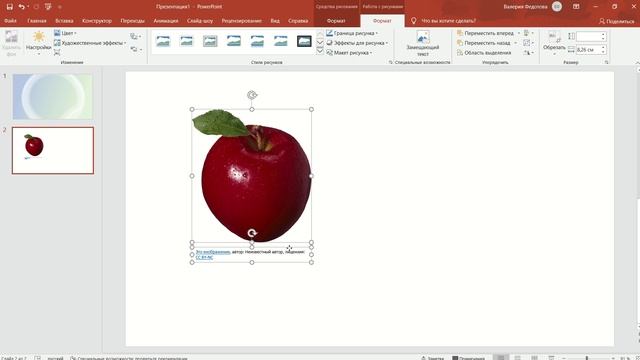The width and height of the screenshot is (640, 360).
Task: Expand the picture styles gallery
Action: (x=320, y=51)
